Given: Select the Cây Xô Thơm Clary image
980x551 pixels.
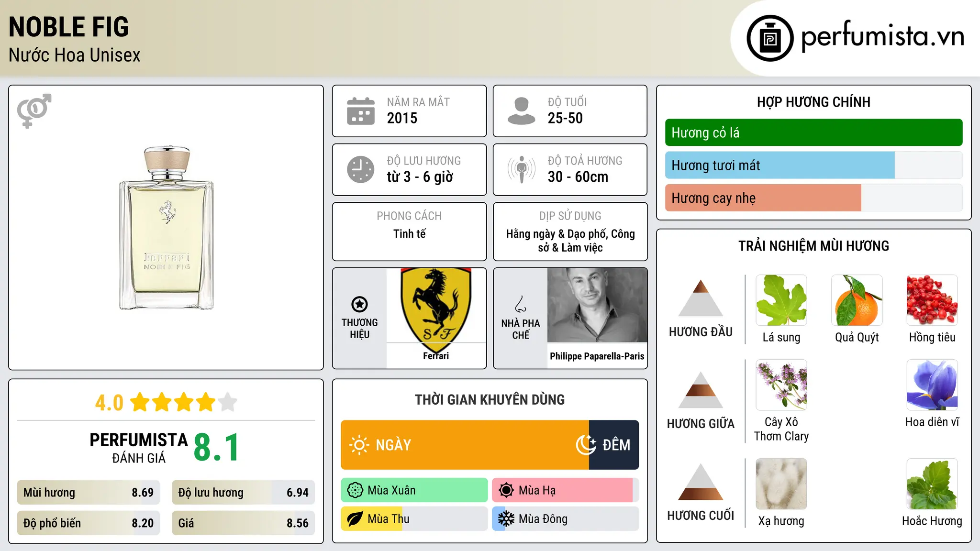Looking at the screenshot, I should point(781,385).
